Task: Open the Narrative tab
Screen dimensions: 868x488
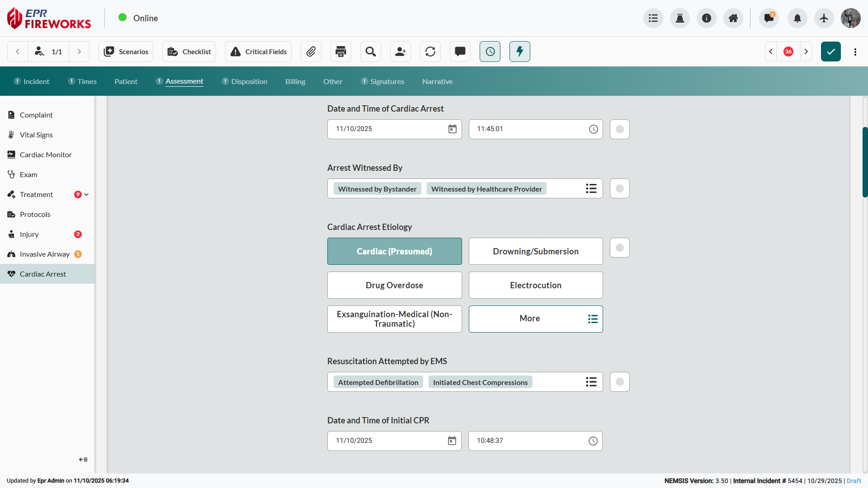Action: (x=437, y=82)
